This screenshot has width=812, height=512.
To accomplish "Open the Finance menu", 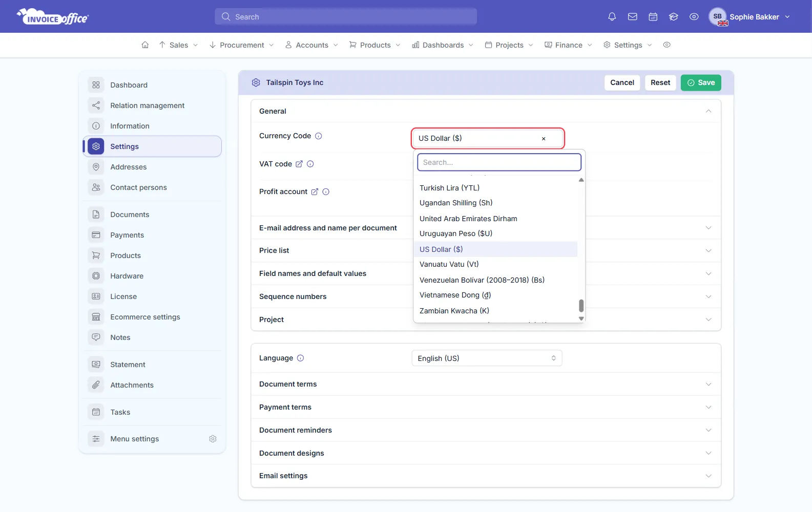I will point(568,45).
